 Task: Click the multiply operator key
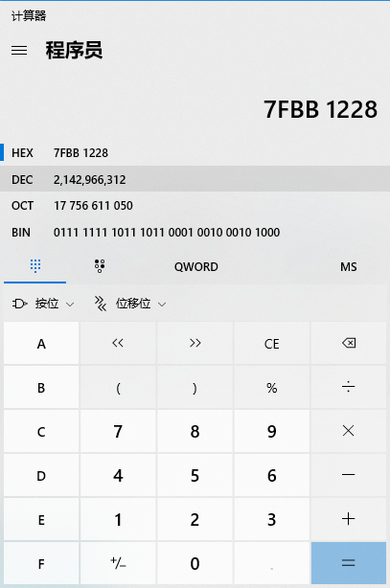point(349,431)
